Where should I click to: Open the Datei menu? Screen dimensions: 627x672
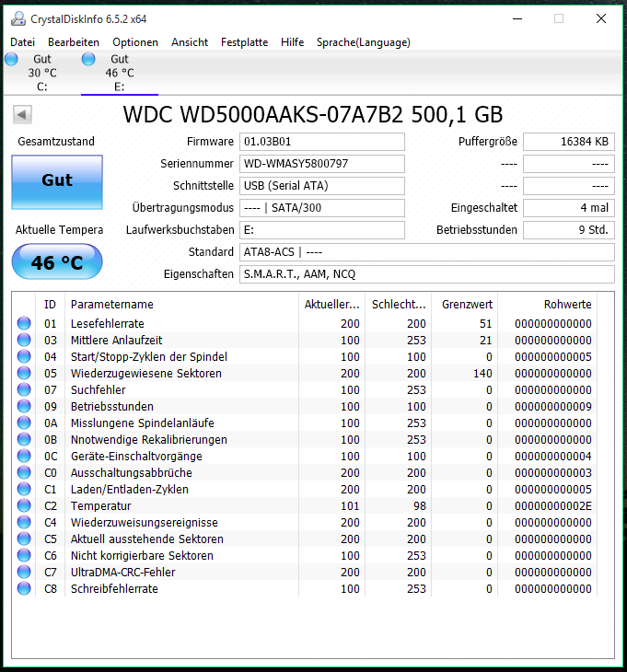(22, 42)
